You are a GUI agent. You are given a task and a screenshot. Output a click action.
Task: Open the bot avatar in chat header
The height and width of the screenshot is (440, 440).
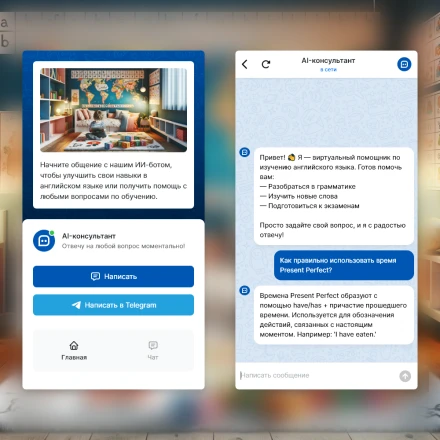pos(404,64)
